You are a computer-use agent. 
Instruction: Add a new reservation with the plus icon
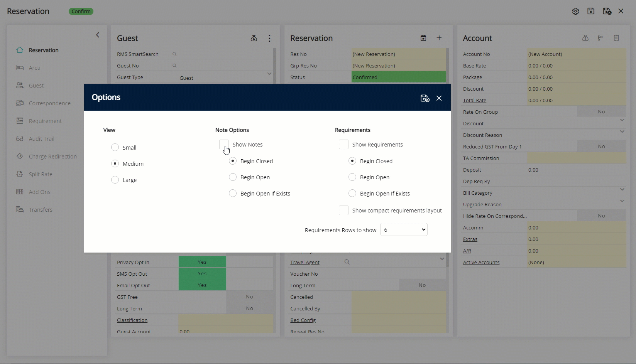439,38
